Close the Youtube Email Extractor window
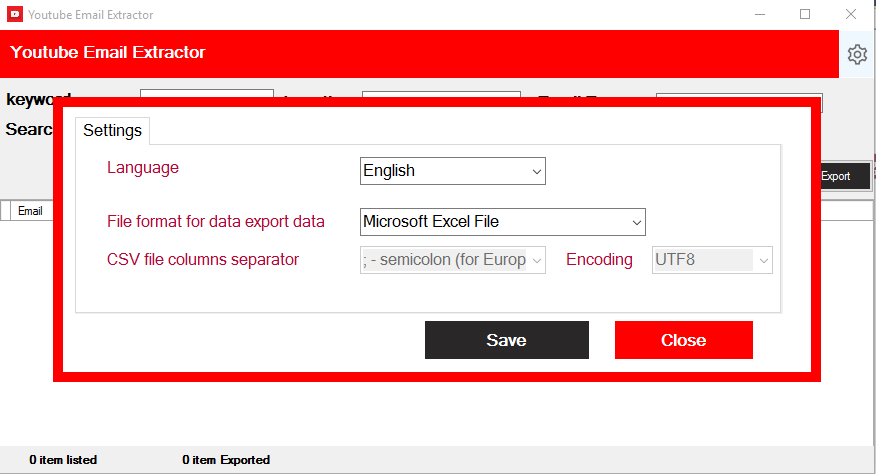The height and width of the screenshot is (474, 876). click(x=851, y=15)
